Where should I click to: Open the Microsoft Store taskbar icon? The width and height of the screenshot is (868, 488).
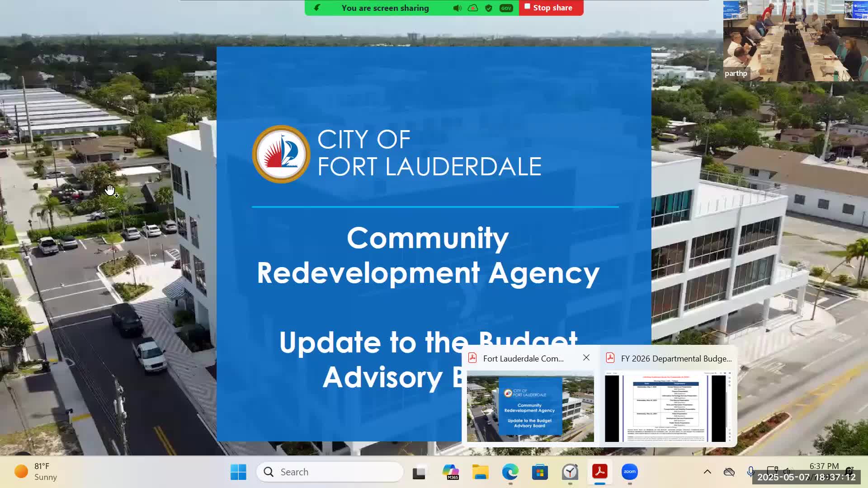540,472
